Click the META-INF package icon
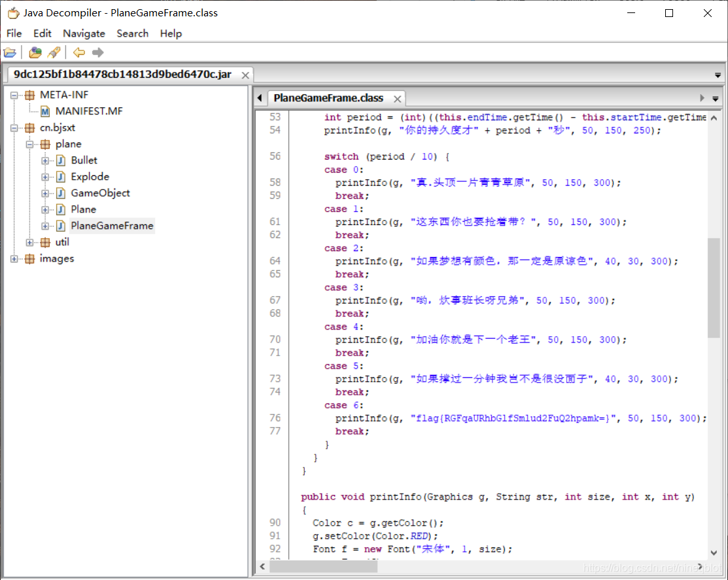Viewport: 728px width, 580px height. pyautogui.click(x=29, y=95)
